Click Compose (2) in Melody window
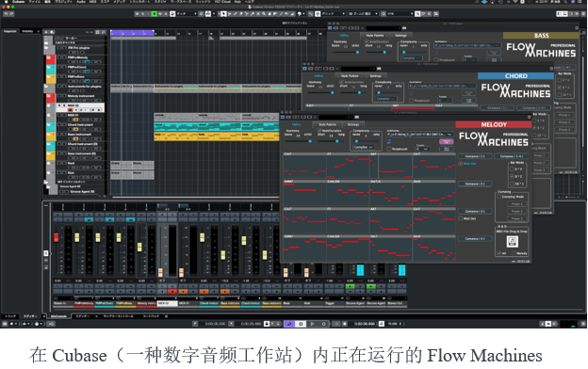The image size is (588, 369). pyautogui.click(x=475, y=184)
